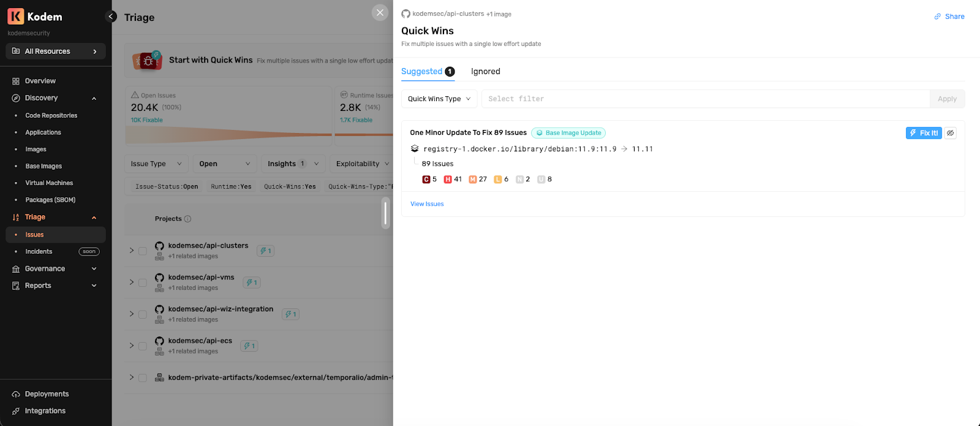Viewport: 980px width, 426px height.
Task: Click the Base Image Update tag
Action: coord(568,133)
